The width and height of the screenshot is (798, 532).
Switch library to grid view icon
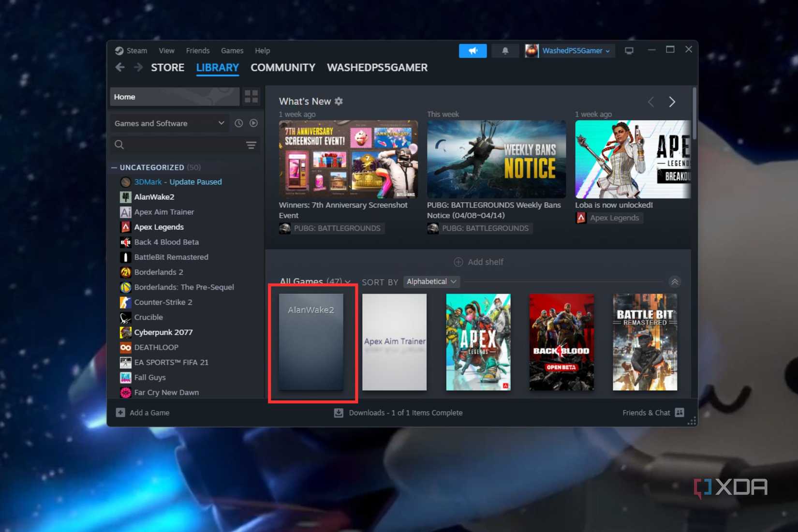pyautogui.click(x=251, y=96)
